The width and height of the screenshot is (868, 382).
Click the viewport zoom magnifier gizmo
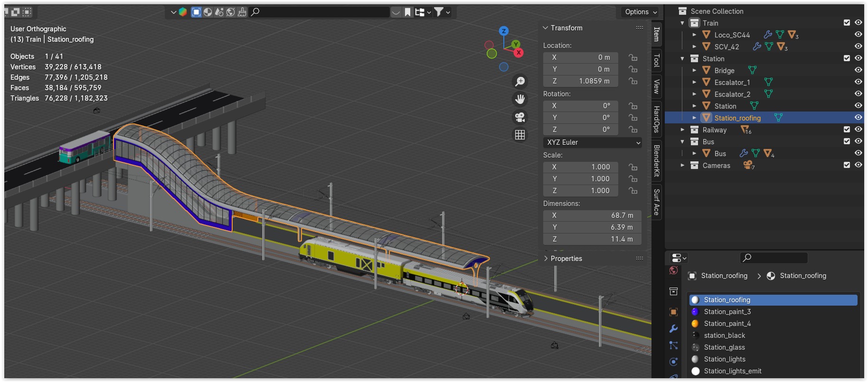(520, 82)
